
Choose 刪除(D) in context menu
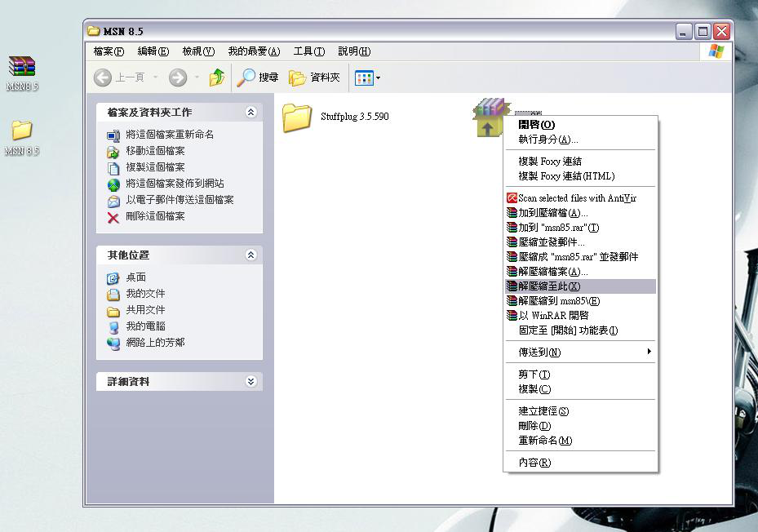pyautogui.click(x=580, y=426)
